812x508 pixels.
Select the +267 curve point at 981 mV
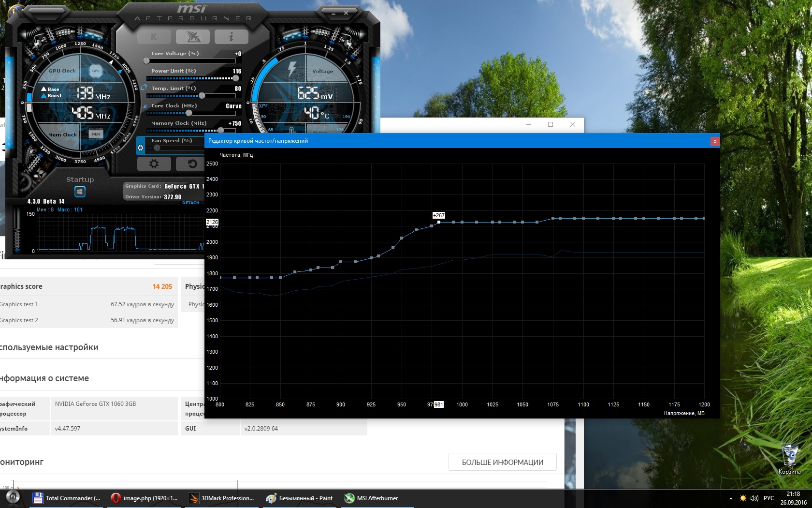tap(439, 222)
